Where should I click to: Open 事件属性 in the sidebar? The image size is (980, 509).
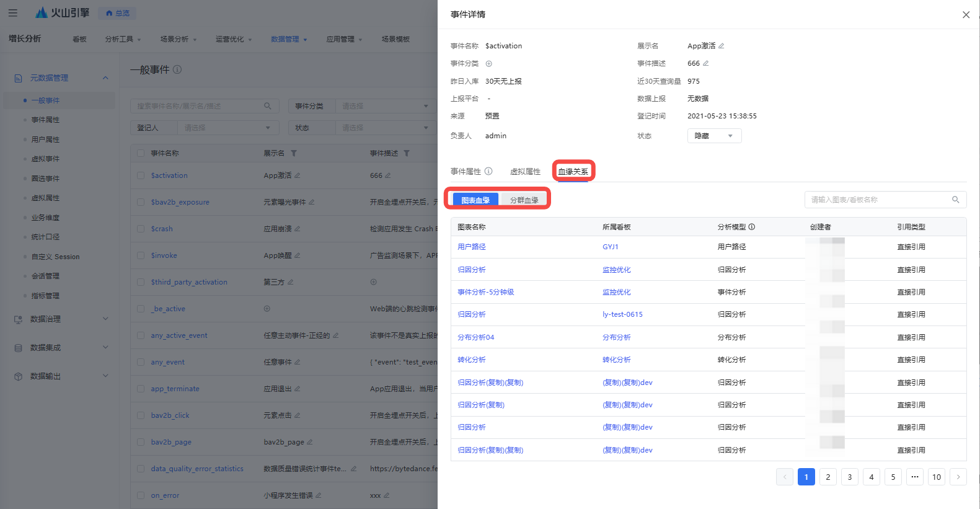[x=46, y=120]
